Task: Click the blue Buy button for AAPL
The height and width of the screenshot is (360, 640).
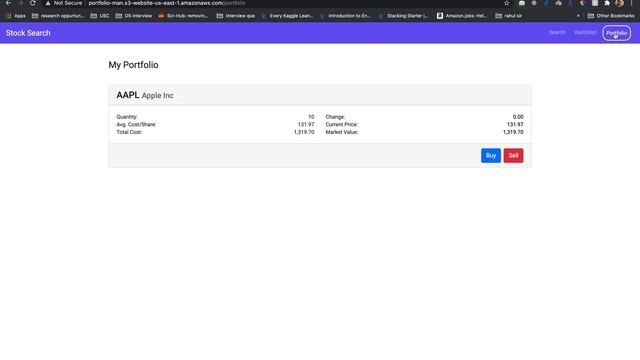Action: coord(491,156)
